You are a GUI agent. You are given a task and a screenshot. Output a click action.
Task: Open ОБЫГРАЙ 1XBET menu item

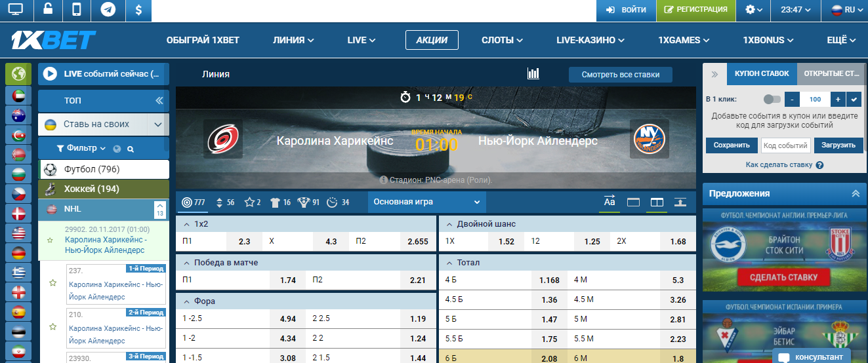tap(203, 40)
